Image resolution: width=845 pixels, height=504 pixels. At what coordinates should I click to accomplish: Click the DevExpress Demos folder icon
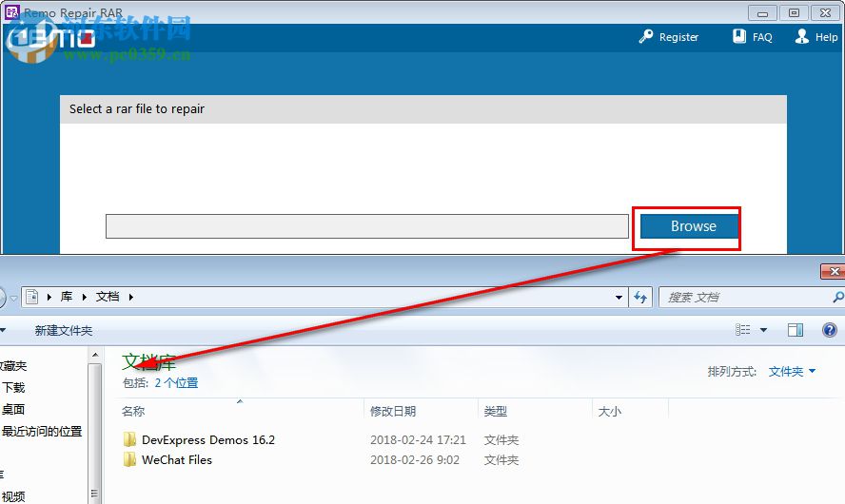point(129,439)
